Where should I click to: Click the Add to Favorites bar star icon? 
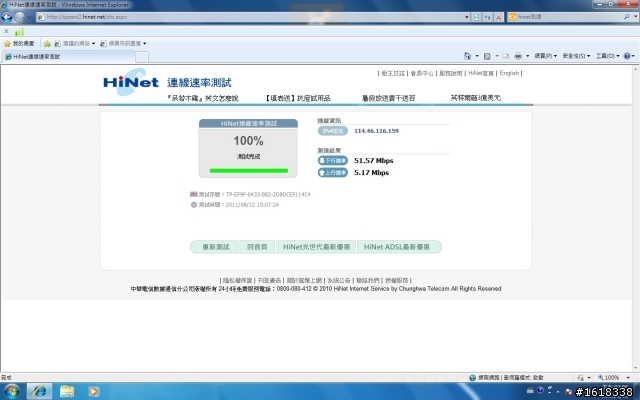47,43
